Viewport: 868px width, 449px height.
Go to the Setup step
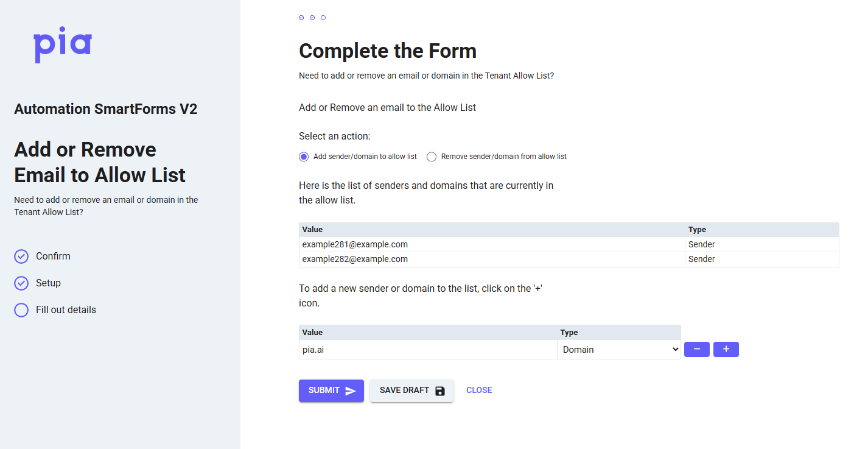(x=48, y=283)
